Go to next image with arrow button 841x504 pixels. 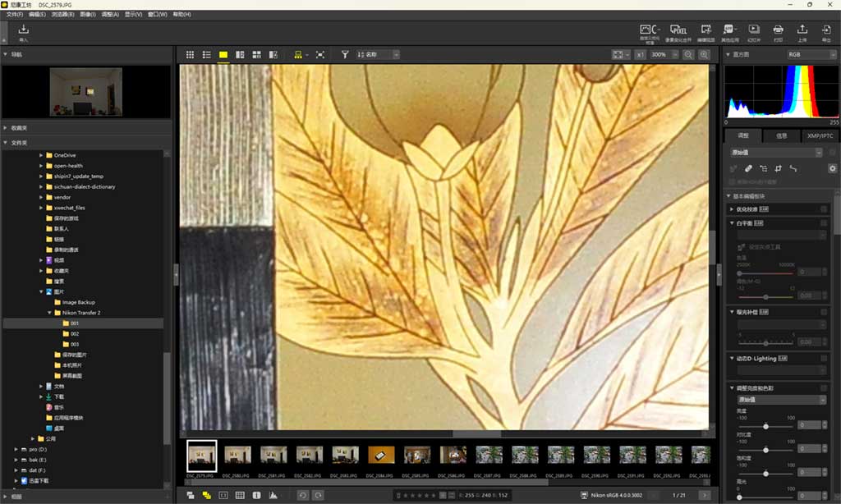coord(704,495)
